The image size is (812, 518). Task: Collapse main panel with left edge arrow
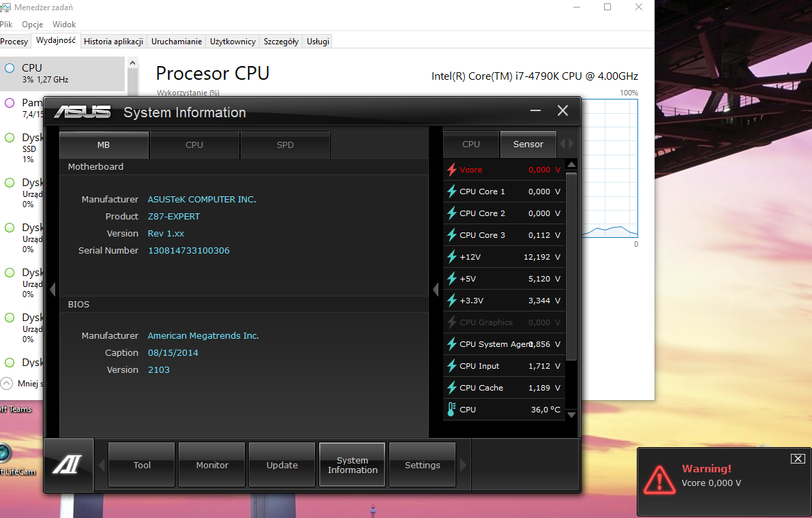pos(52,289)
